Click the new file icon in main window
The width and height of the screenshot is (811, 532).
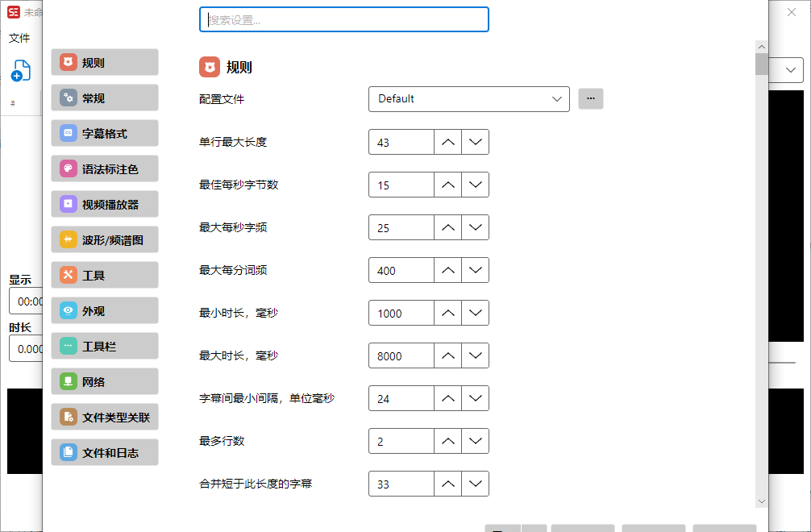[x=21, y=71]
